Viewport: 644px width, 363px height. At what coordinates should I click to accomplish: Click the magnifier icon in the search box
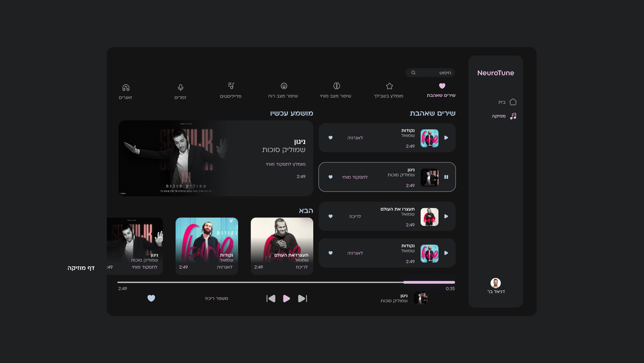click(413, 73)
